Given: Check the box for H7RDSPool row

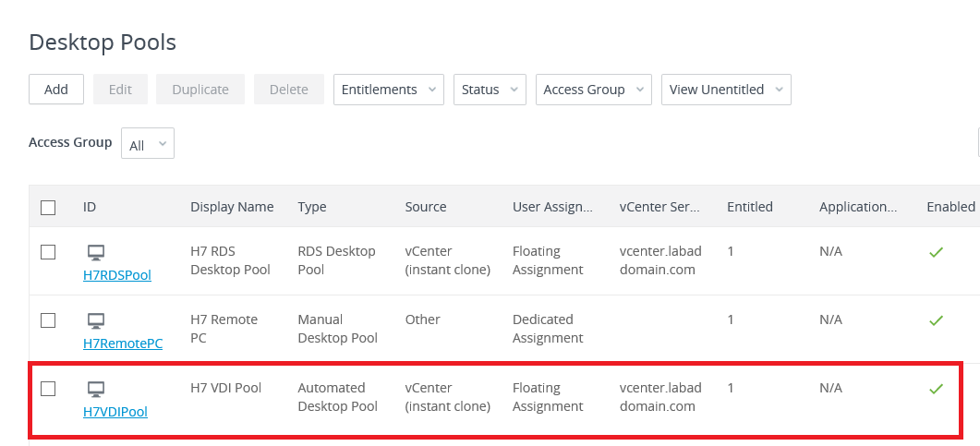Looking at the screenshot, I should [48, 252].
